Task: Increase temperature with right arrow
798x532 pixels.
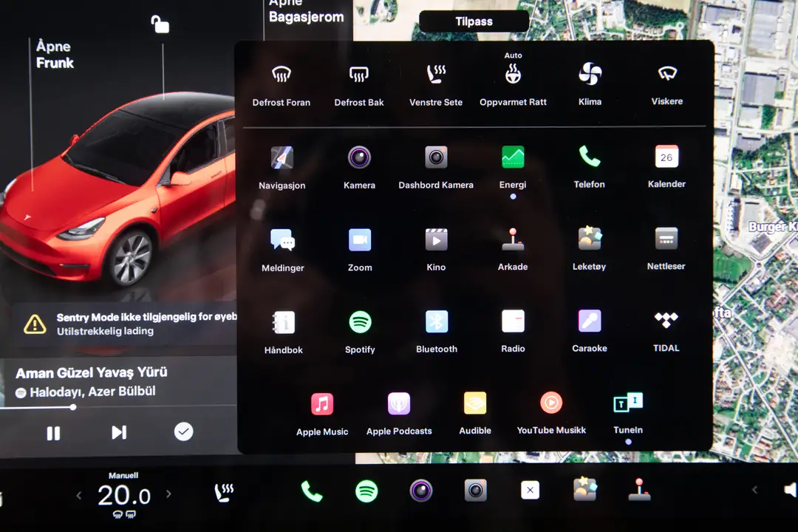Action: pos(168,494)
